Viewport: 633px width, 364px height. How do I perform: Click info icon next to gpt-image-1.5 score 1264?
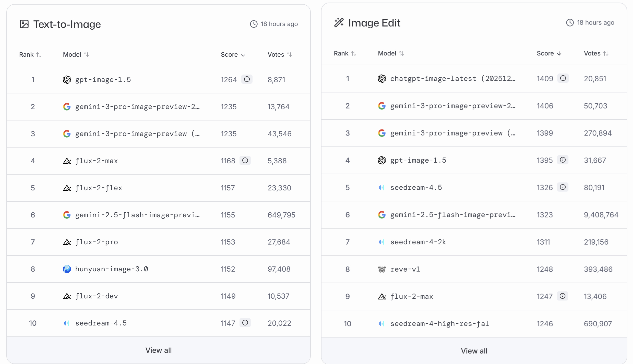247,79
